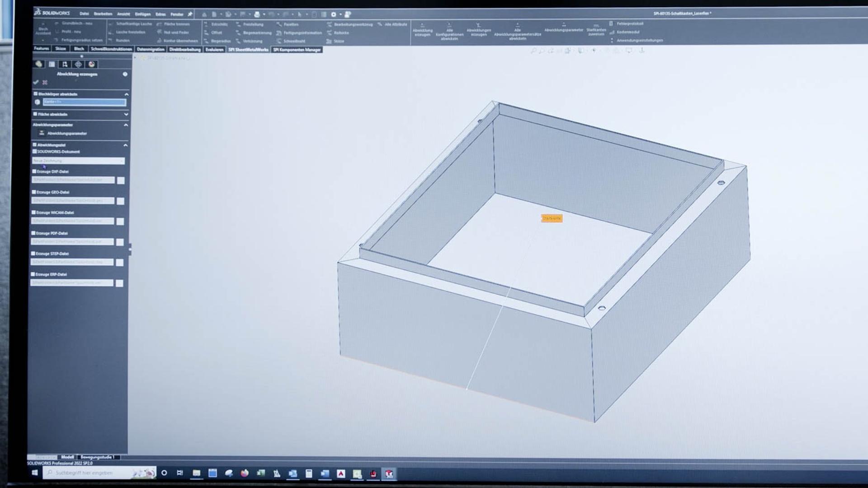The width and height of the screenshot is (868, 488).
Task: Enable Erzeuge GEO-Datei checkbox
Action: coord(34,192)
